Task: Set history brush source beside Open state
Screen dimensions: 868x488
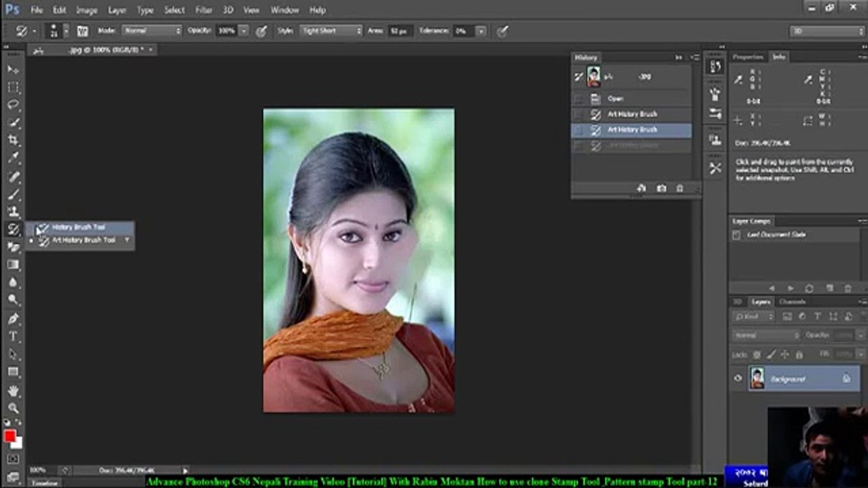Action: click(578, 99)
